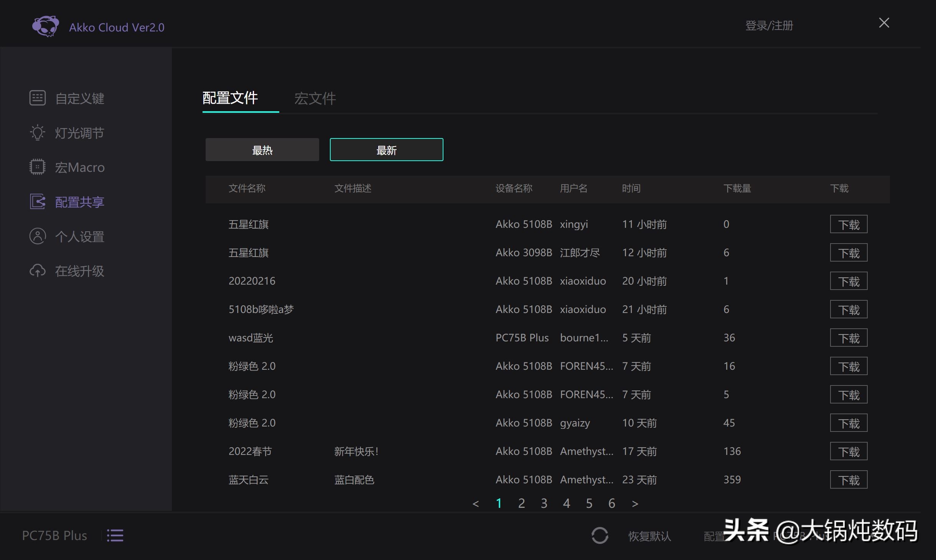
Task: Go to page 5
Action: [x=589, y=503]
